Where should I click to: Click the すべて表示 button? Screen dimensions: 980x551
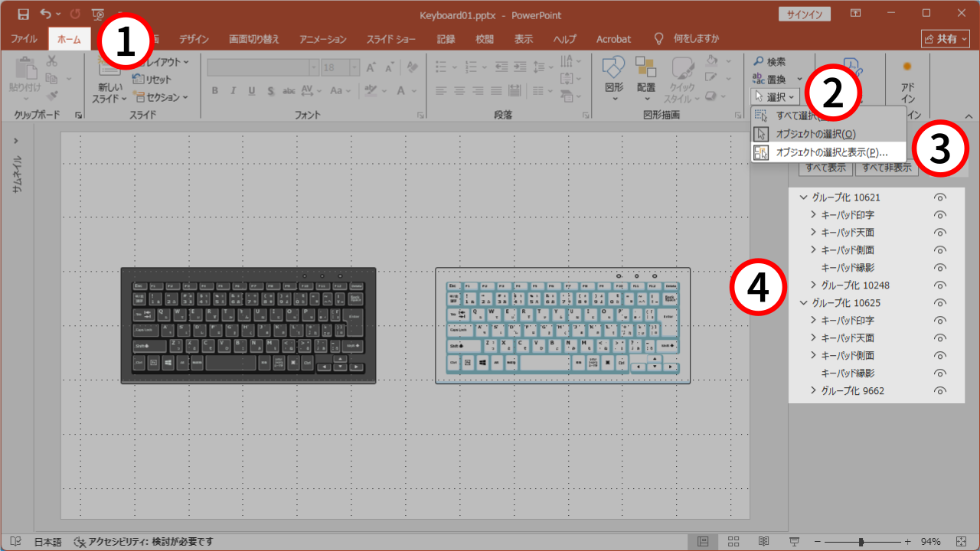tap(825, 168)
